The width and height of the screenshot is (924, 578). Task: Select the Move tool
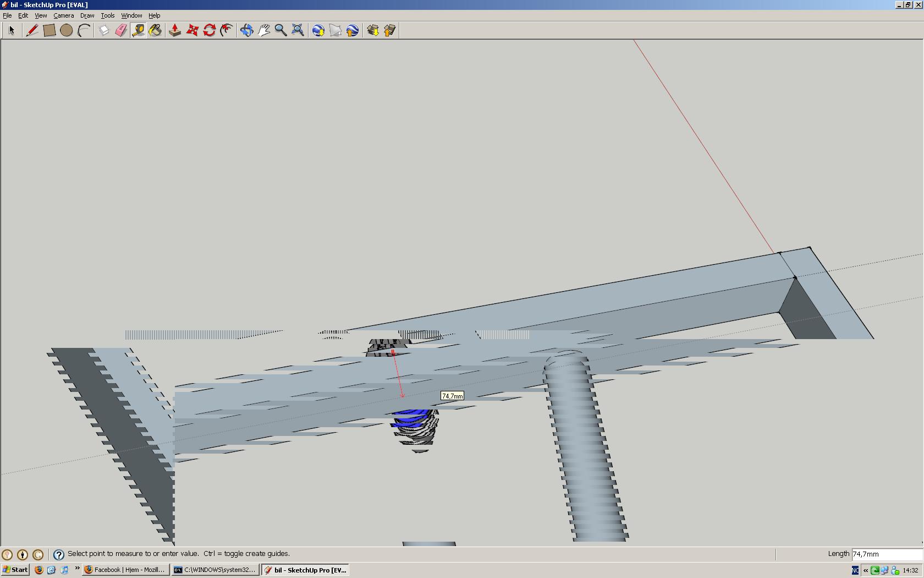pyautogui.click(x=192, y=30)
